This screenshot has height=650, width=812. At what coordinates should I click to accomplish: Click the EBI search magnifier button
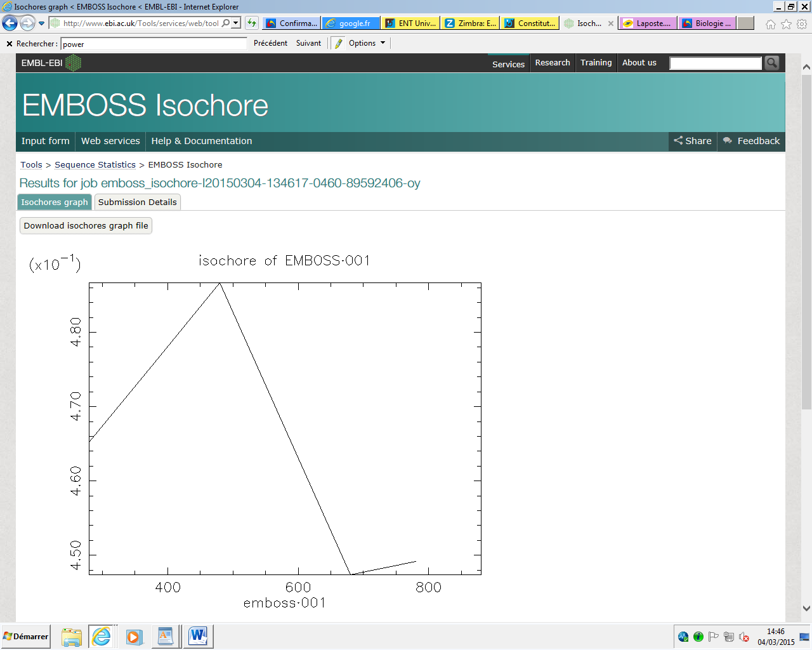[x=771, y=63]
